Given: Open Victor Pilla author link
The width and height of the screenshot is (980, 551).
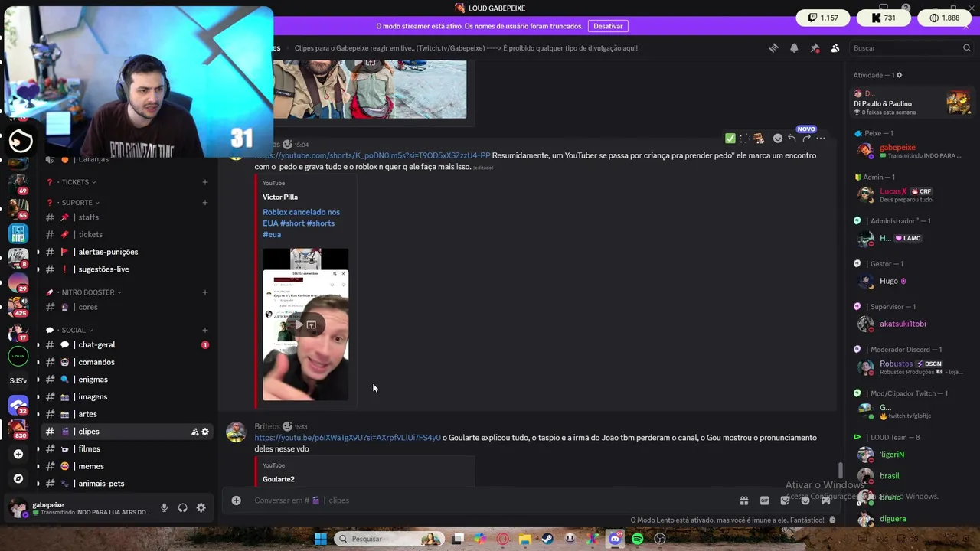Looking at the screenshot, I should coord(280,197).
